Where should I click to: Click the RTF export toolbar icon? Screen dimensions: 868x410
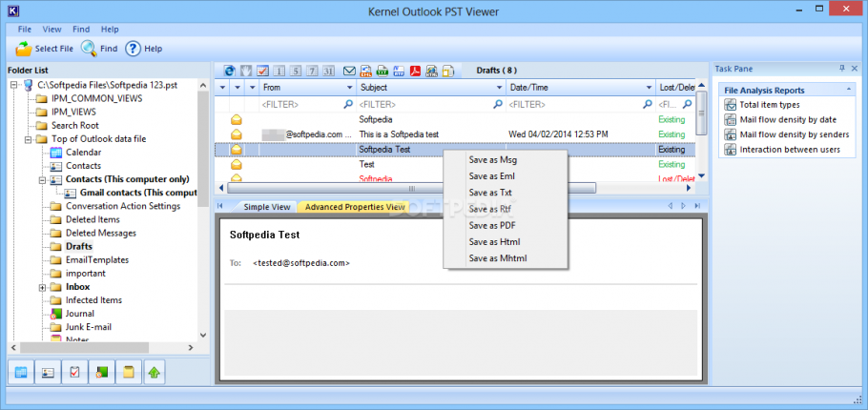click(399, 71)
